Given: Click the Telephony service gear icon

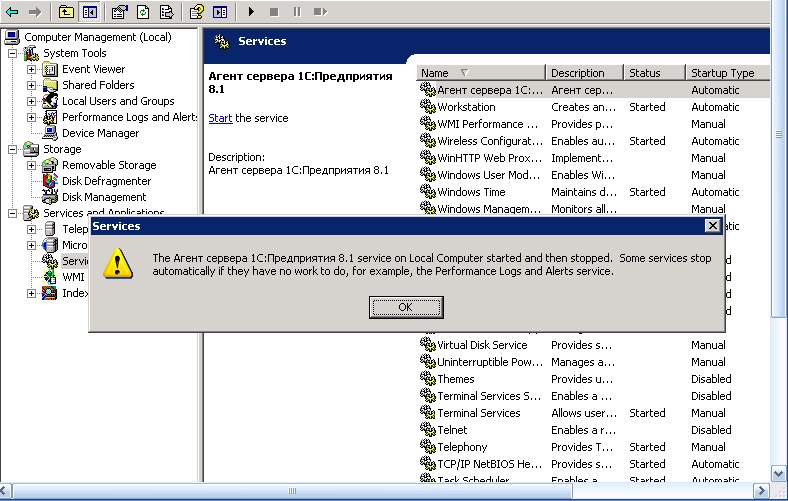Looking at the screenshot, I should [x=428, y=447].
